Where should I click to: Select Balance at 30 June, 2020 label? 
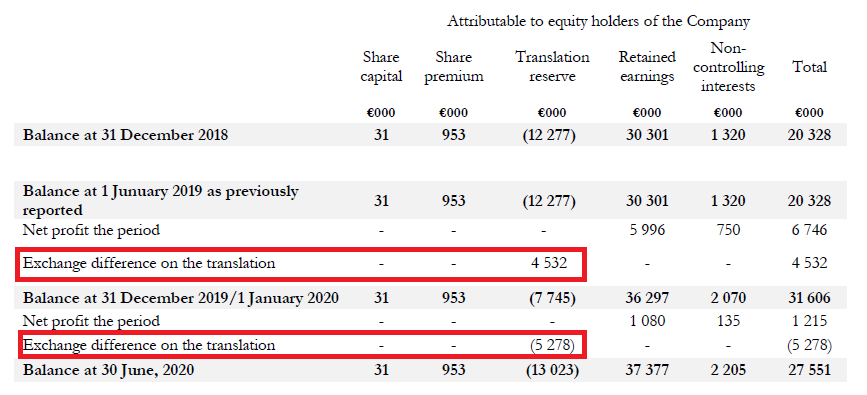108,369
